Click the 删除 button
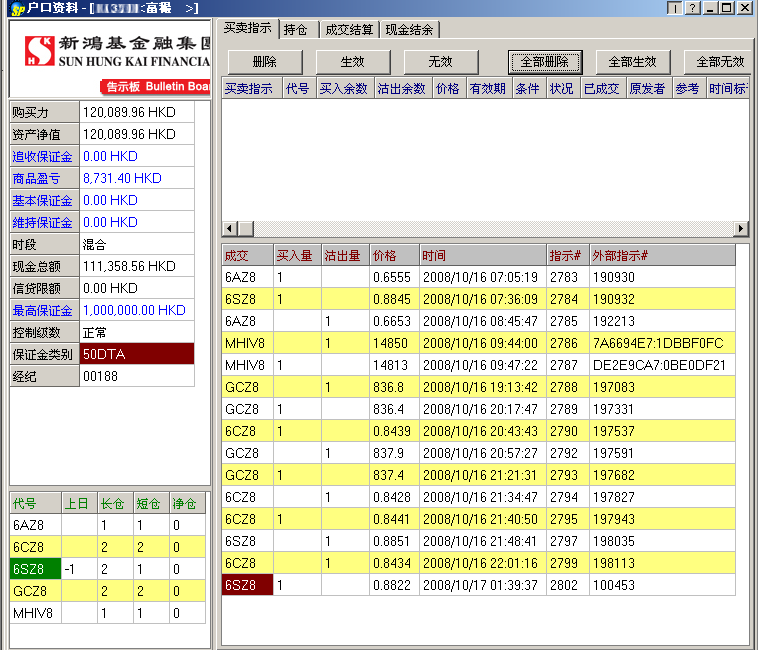Screen dimensions: 758x650 (x=265, y=62)
